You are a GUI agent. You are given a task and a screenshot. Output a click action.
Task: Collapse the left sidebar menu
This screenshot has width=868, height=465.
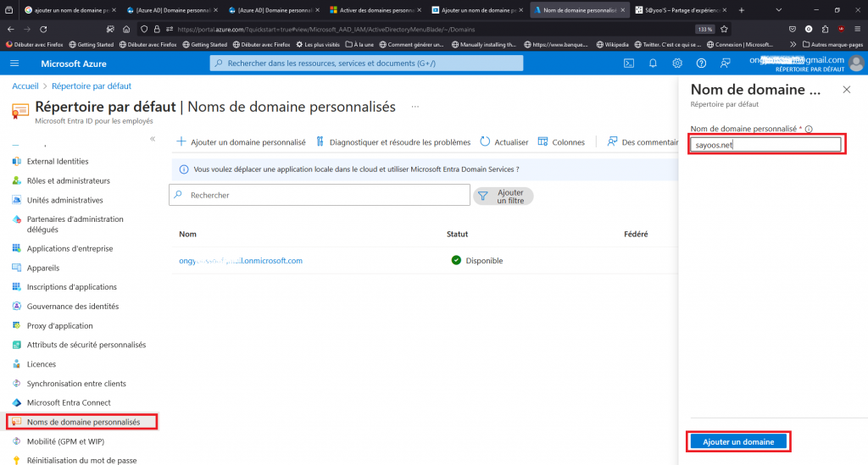pyautogui.click(x=153, y=138)
